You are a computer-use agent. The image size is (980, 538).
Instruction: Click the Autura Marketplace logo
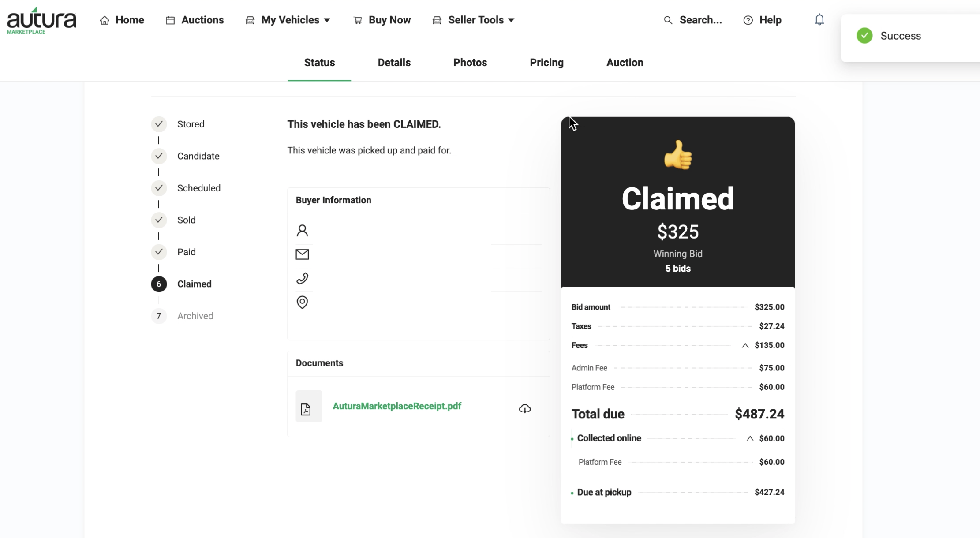[x=41, y=21]
